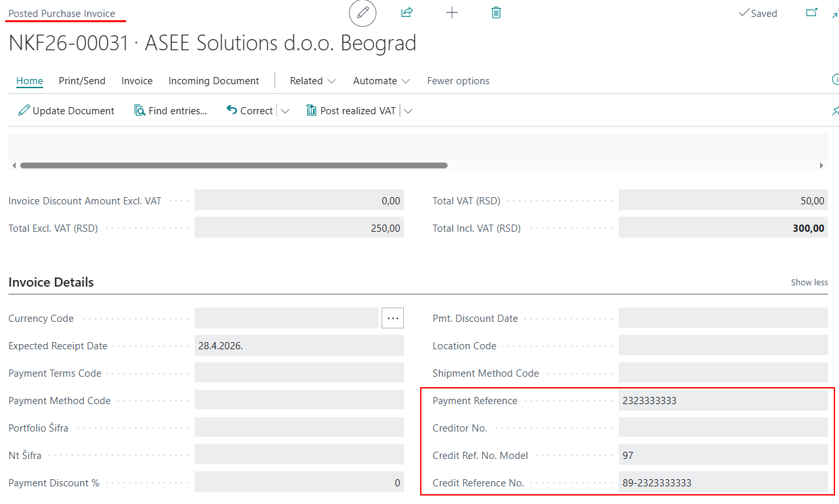Click the Payment Terms Code field
This screenshot has width=839, height=504.
[299, 373]
